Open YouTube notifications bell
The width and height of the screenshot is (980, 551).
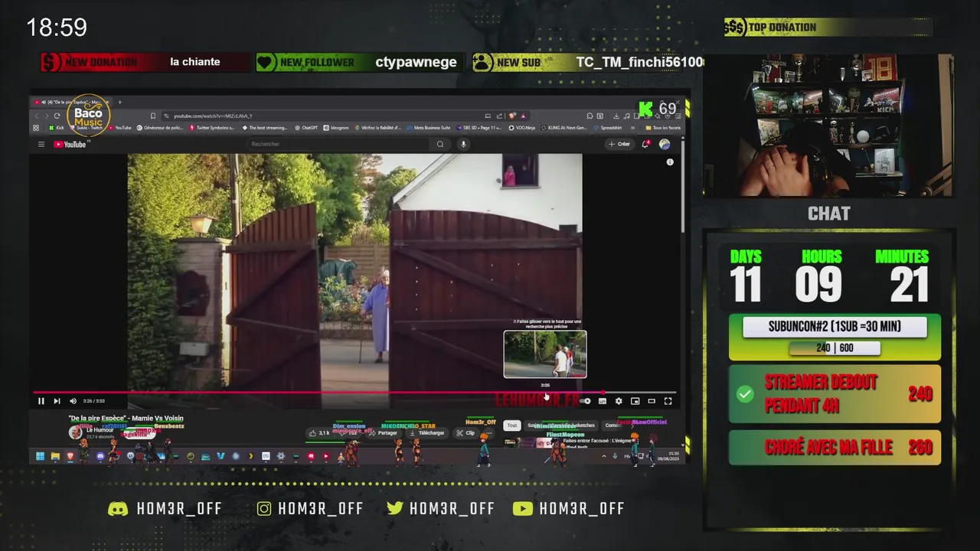click(645, 144)
